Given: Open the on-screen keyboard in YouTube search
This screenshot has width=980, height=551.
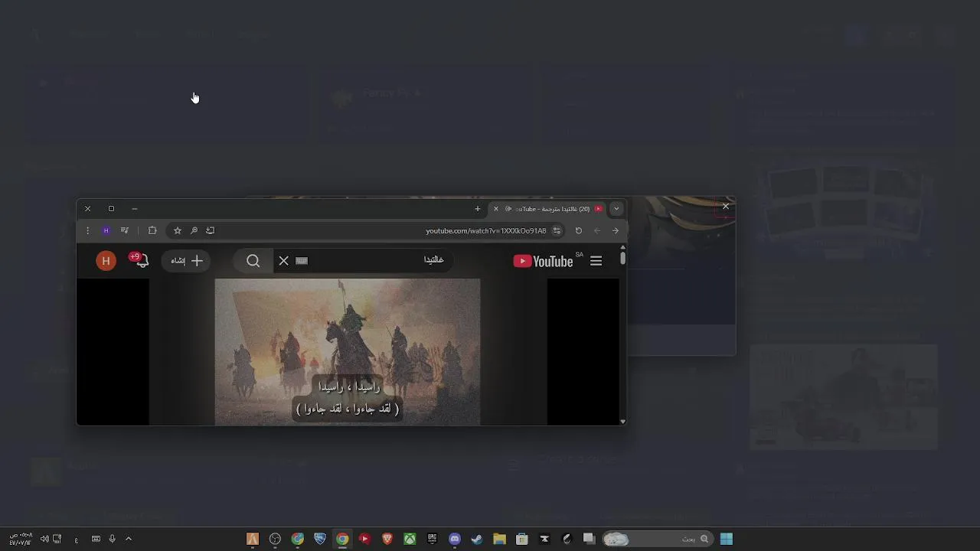Looking at the screenshot, I should click(x=302, y=261).
